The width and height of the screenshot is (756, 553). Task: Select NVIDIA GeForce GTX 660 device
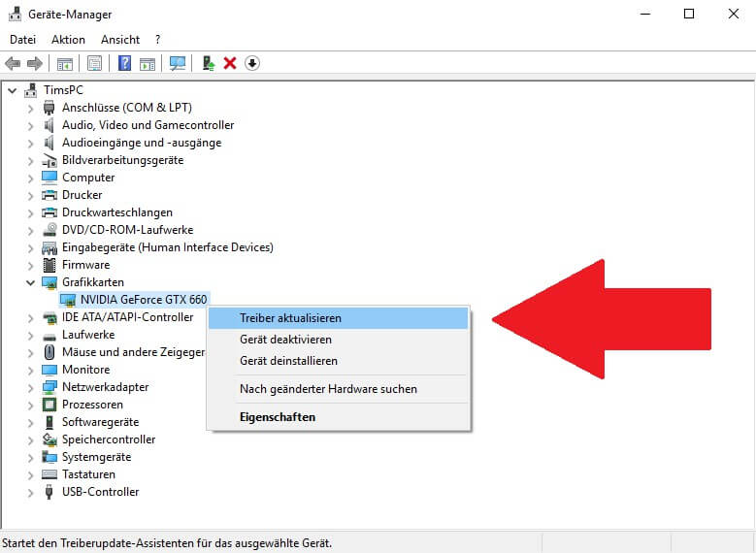coord(144,300)
